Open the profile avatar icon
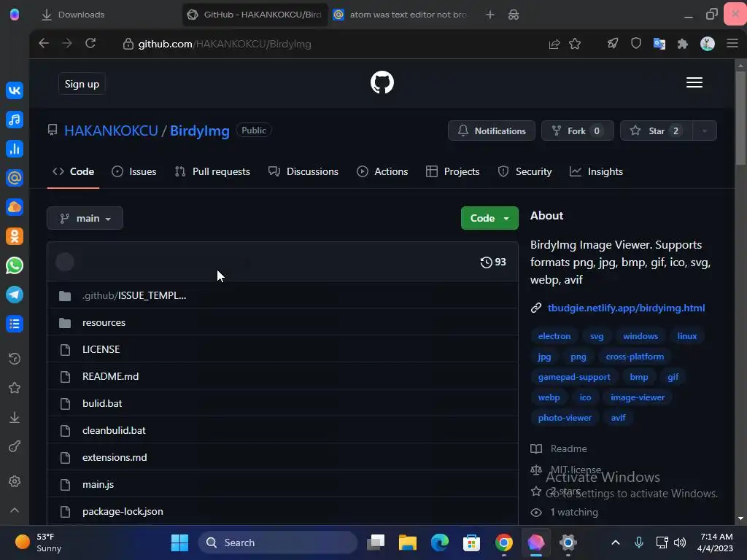Screen dimensions: 747x560 pyautogui.click(x=708, y=44)
